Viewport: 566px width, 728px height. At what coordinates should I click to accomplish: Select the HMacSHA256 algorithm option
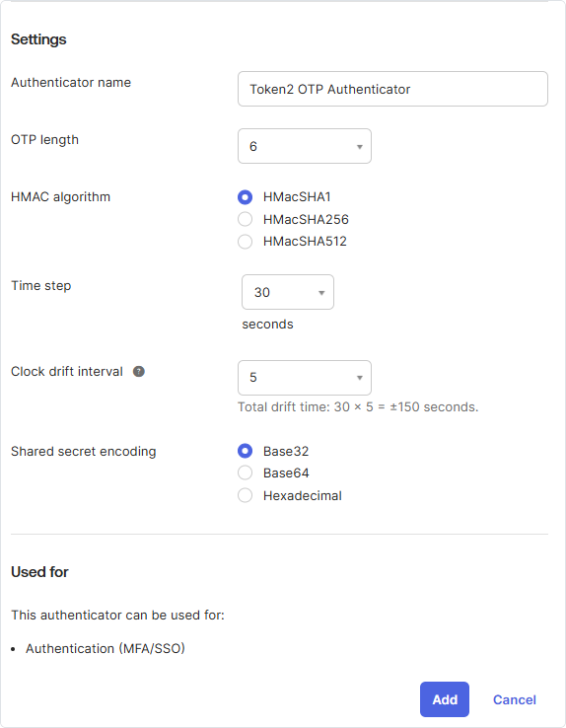[245, 219]
